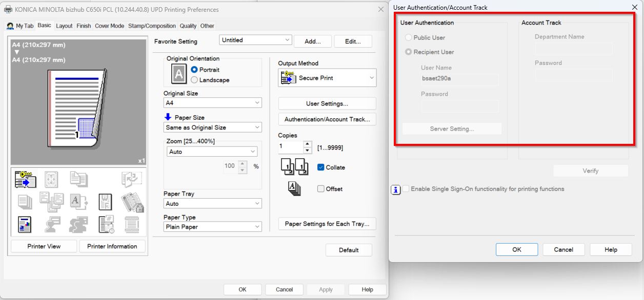Click the blue information icon near Single Sign-On

(395, 189)
